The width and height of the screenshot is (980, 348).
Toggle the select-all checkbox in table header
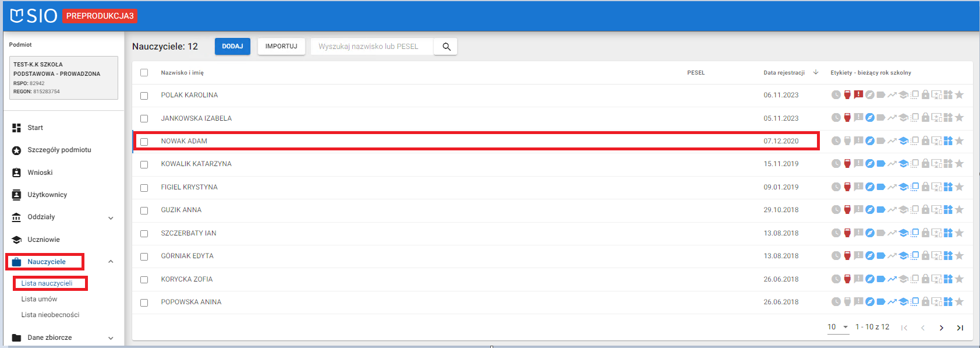tap(144, 73)
